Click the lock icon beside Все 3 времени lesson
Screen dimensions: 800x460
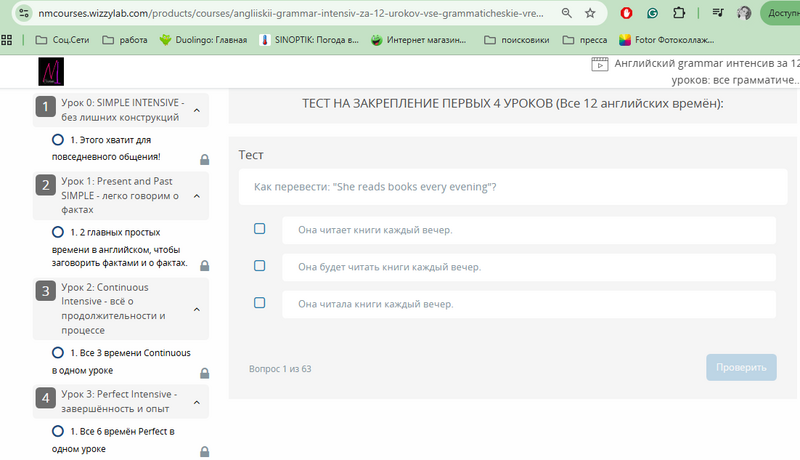click(x=205, y=373)
